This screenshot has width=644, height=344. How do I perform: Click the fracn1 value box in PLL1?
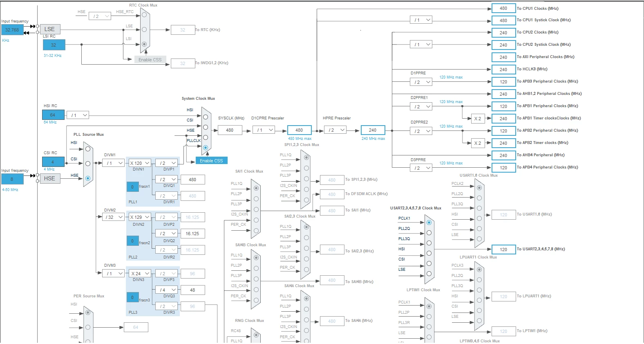132,187
